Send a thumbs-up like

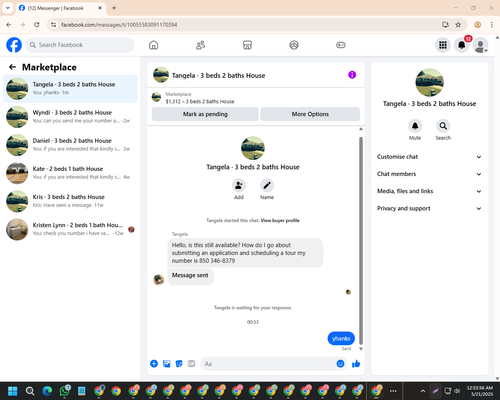tap(356, 364)
